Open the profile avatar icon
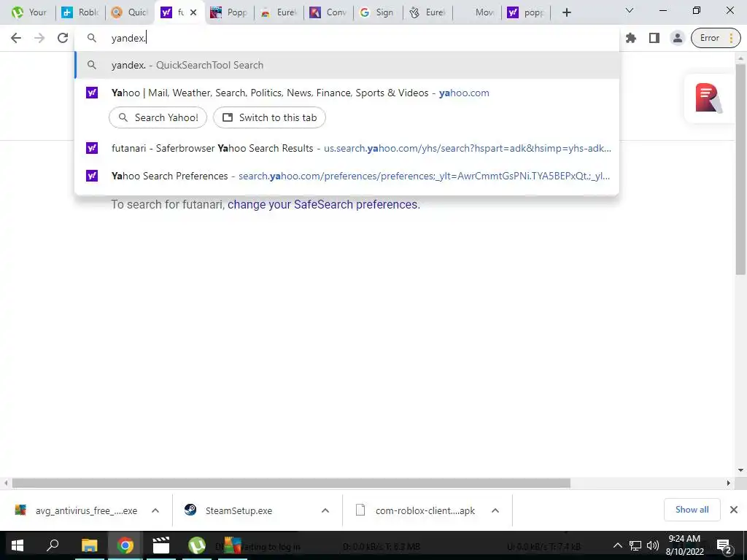747x560 pixels. coord(678,38)
